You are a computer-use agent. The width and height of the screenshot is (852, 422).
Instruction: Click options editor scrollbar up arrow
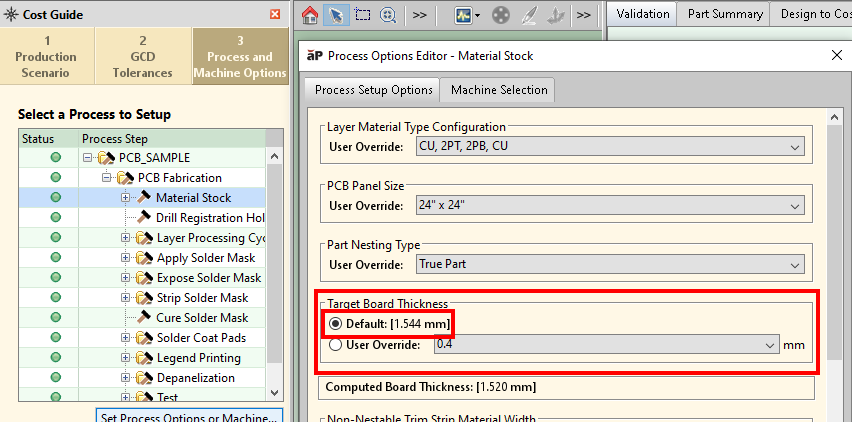click(834, 117)
